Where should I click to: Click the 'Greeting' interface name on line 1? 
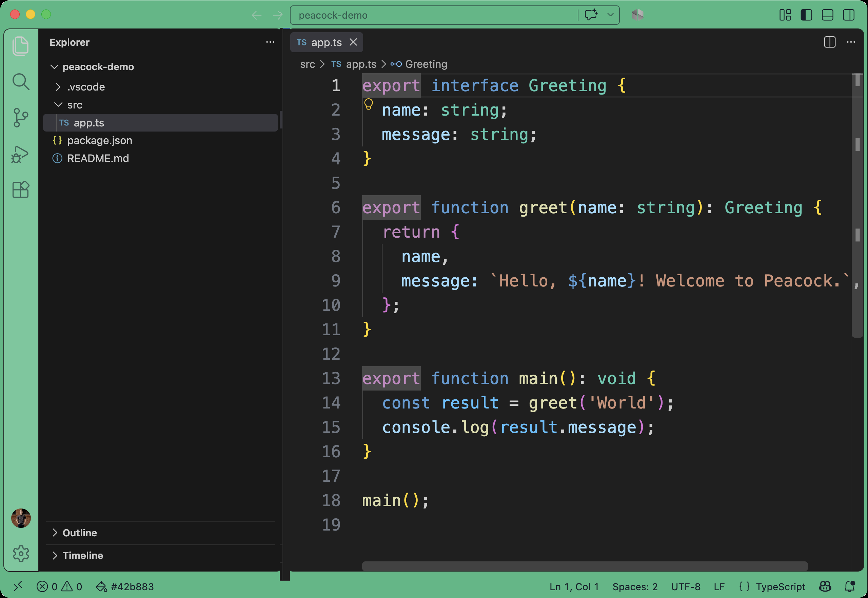tap(567, 86)
